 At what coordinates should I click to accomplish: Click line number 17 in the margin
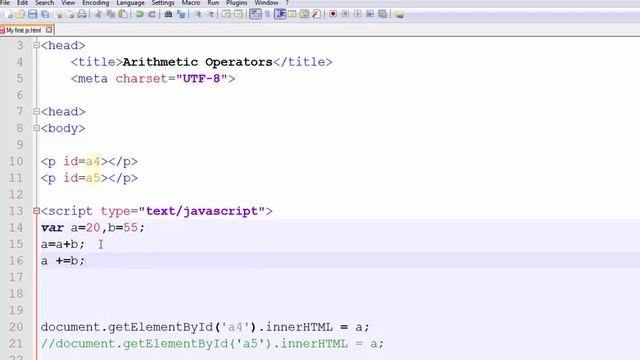pyautogui.click(x=16, y=277)
